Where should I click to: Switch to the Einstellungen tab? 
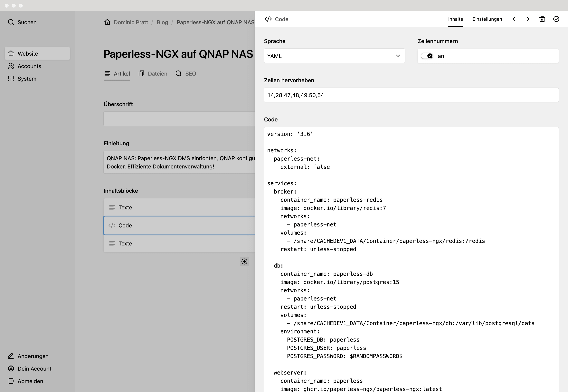pyautogui.click(x=487, y=19)
